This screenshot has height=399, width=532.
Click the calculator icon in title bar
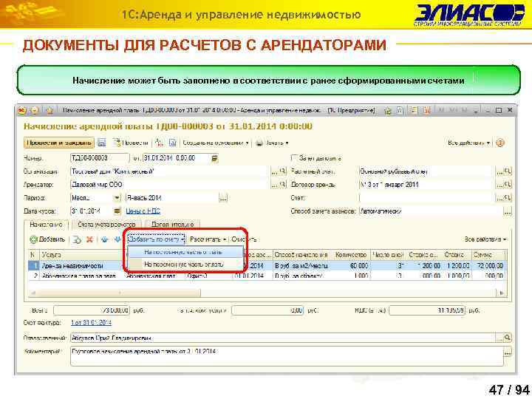click(x=413, y=111)
